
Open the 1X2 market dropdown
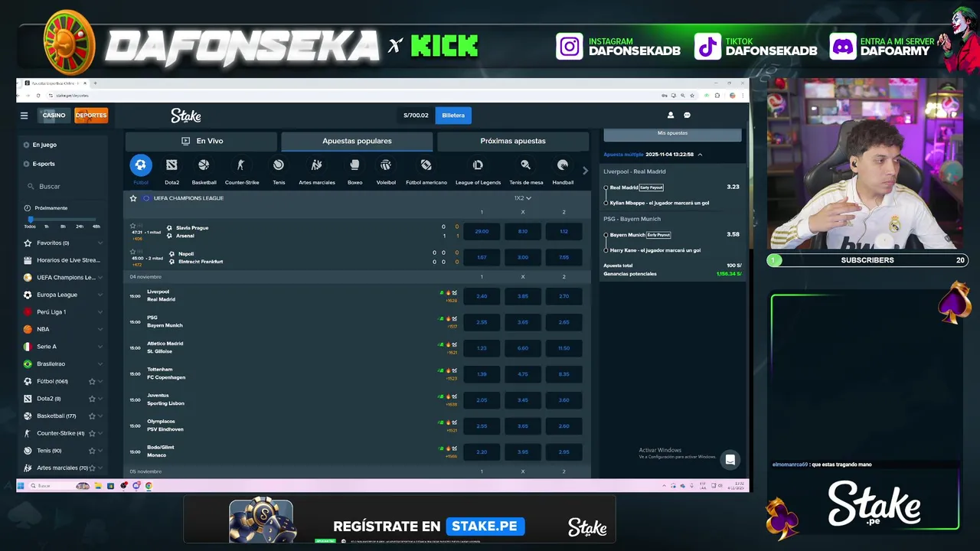click(522, 198)
